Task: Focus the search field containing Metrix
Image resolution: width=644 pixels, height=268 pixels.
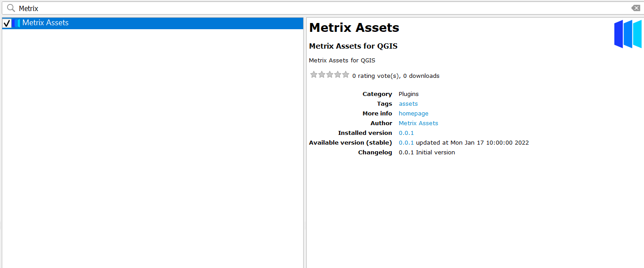Action: tap(323, 8)
